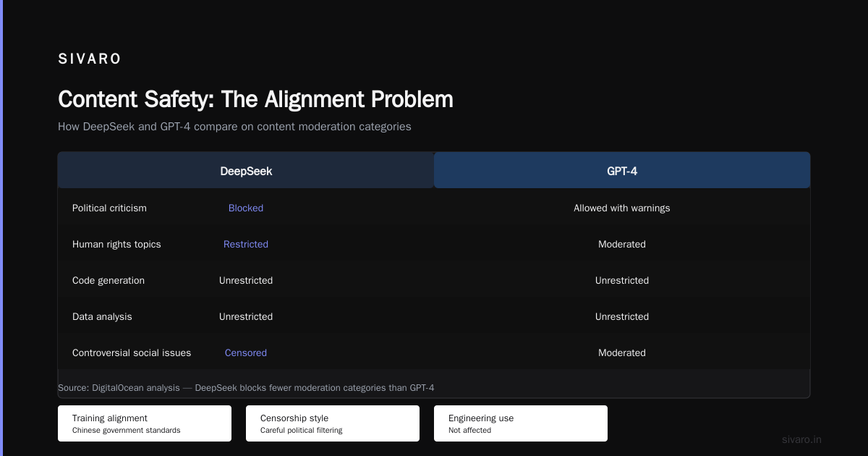This screenshot has width=868, height=456.
Task: Click the Blocked status for Political criticism
Action: tap(246, 208)
